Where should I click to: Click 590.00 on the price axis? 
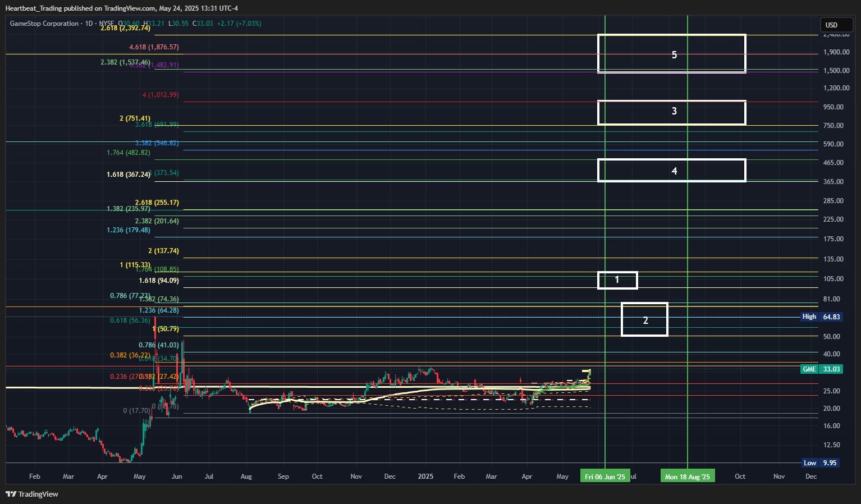click(x=833, y=144)
